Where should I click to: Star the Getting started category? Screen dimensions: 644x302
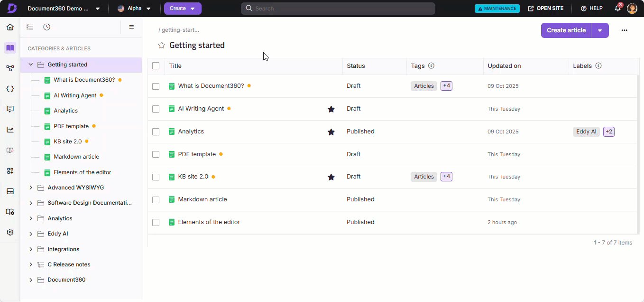tap(162, 46)
